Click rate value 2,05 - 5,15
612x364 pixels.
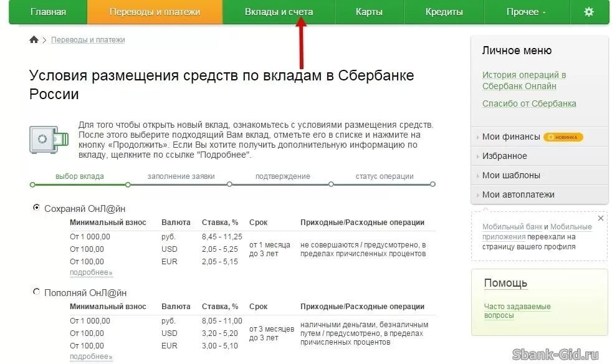(220, 262)
